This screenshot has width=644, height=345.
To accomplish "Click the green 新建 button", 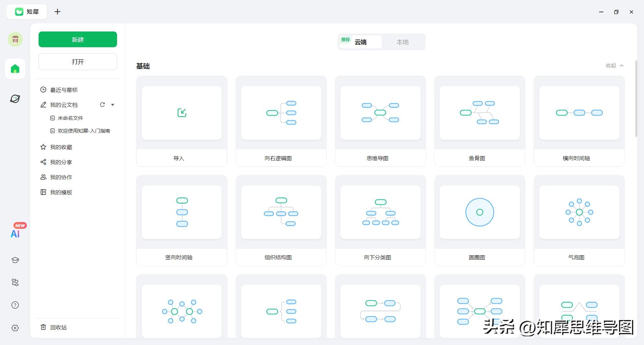I will click(x=78, y=40).
